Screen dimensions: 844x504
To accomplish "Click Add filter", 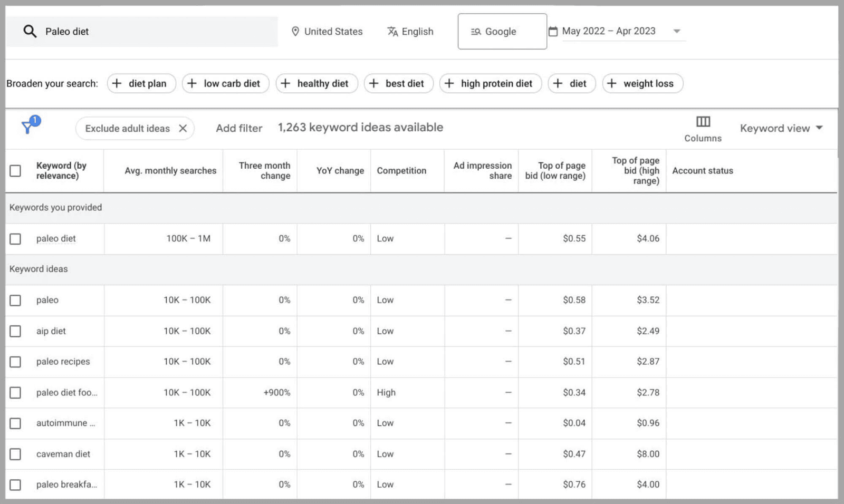I will (239, 128).
